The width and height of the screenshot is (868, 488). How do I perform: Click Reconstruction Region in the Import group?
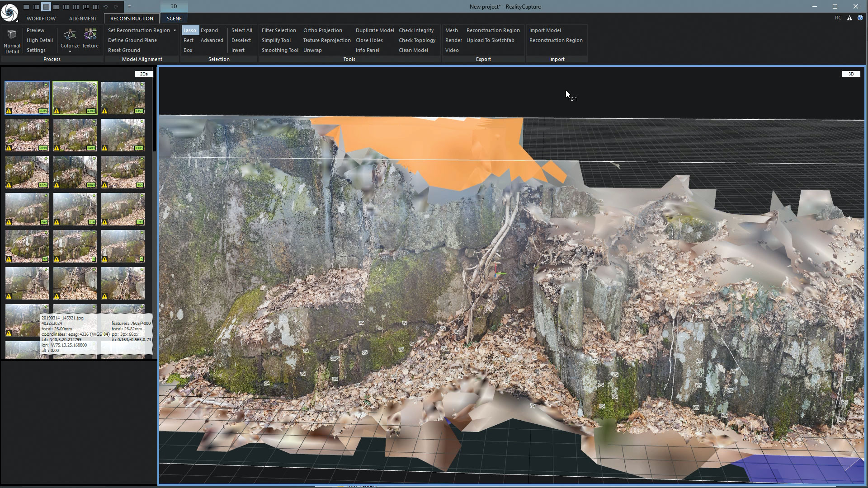click(x=556, y=40)
